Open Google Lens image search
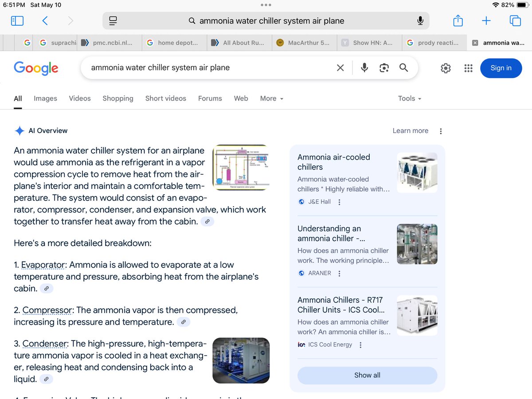The height and width of the screenshot is (399, 532). (384, 68)
